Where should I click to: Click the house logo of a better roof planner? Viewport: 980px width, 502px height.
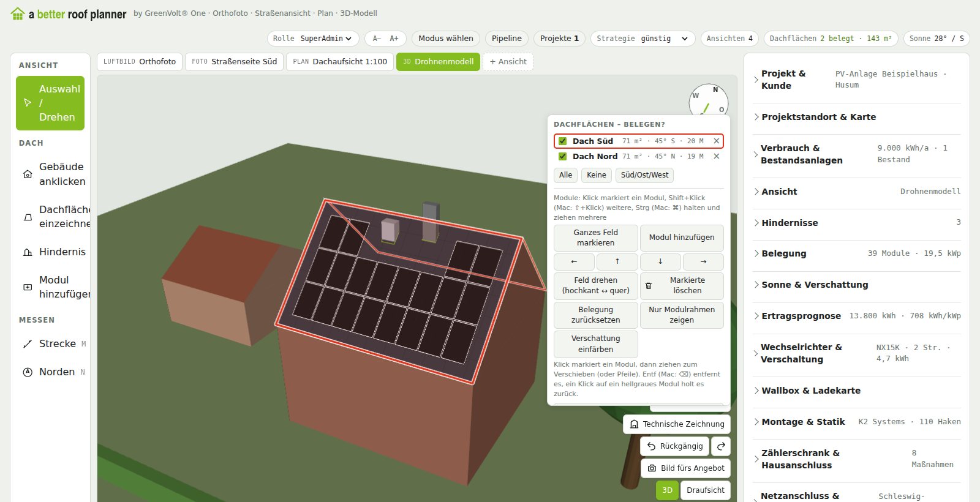18,13
